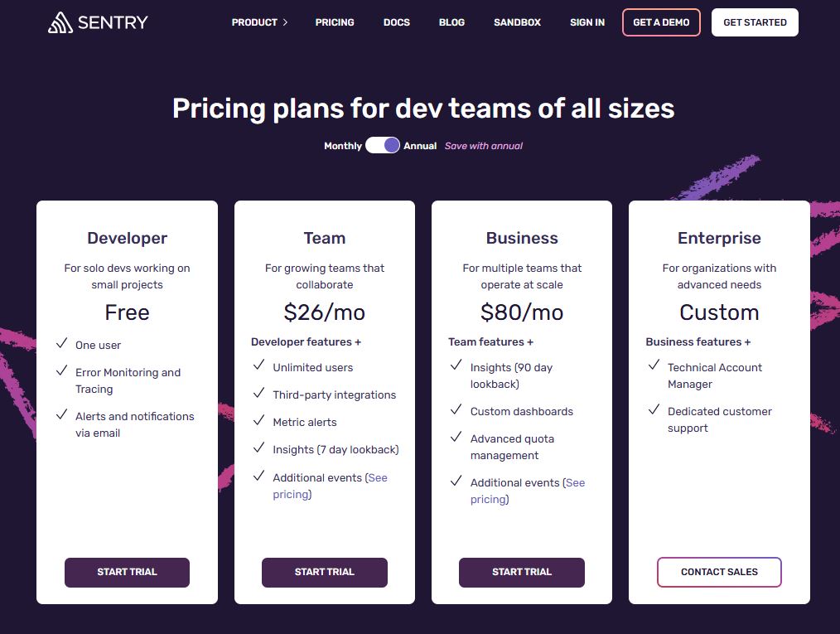This screenshot has width=840, height=634.
Task: Select the Annual billing label
Action: (x=420, y=146)
